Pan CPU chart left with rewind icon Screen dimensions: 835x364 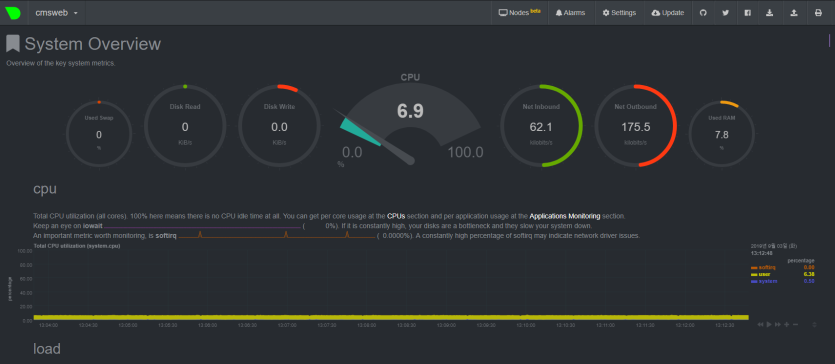click(760, 324)
